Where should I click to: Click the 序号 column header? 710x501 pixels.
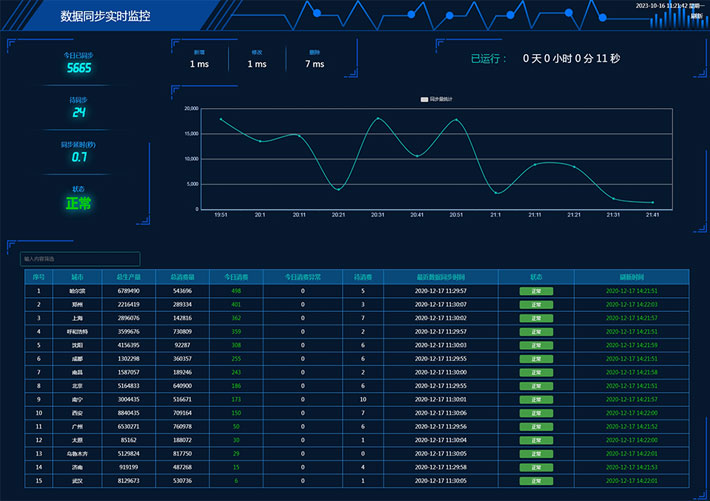click(x=39, y=276)
